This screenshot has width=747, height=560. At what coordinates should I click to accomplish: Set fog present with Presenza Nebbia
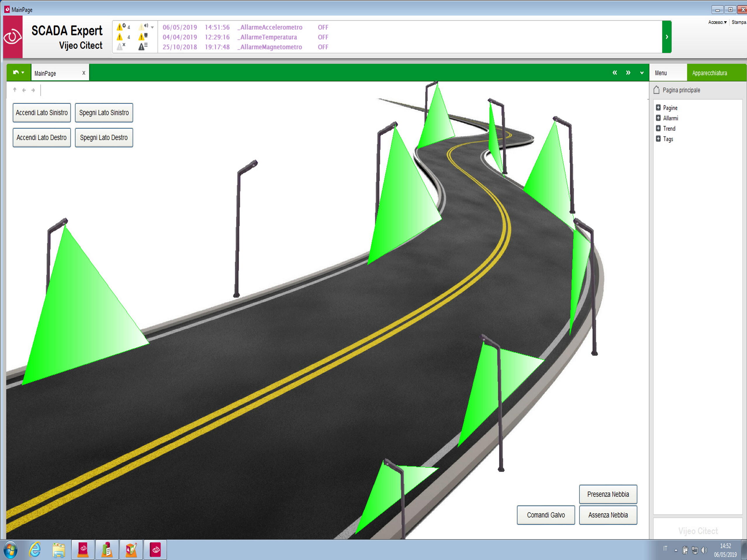coord(608,494)
